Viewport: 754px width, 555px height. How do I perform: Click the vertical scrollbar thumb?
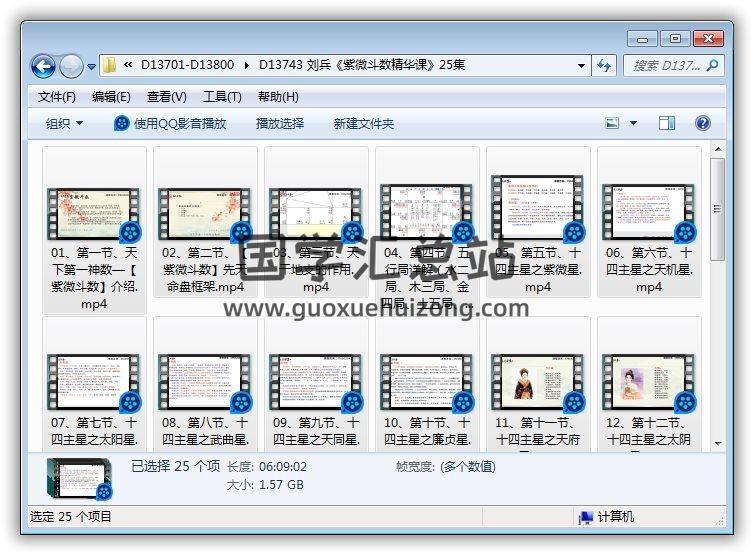(x=718, y=209)
